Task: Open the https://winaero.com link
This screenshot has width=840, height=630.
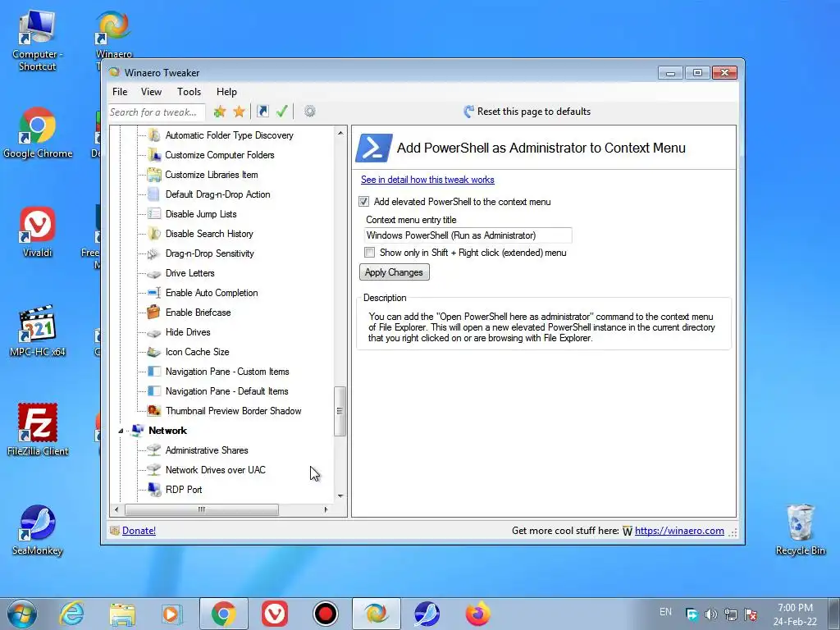Action: pyautogui.click(x=679, y=531)
